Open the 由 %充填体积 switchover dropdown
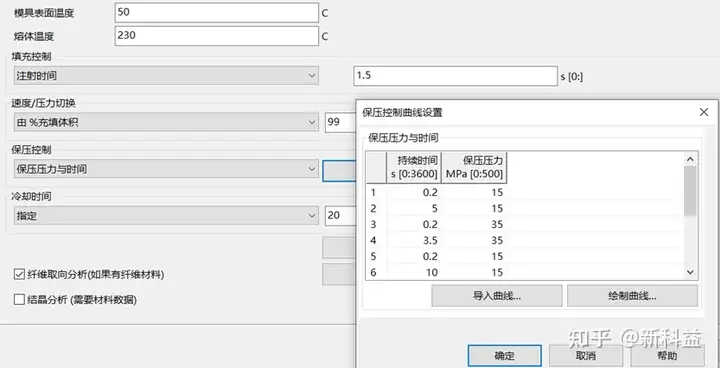720x368 pixels. 166,123
